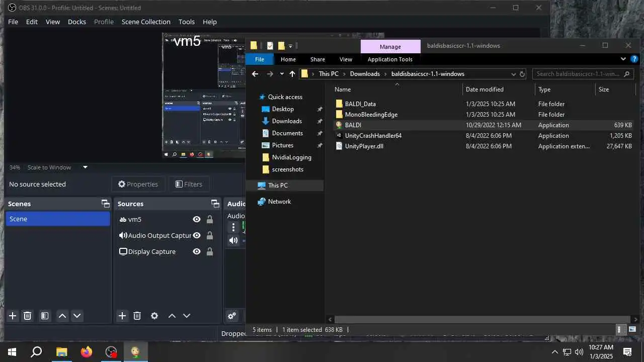Lock the Display Capture source

210,251
